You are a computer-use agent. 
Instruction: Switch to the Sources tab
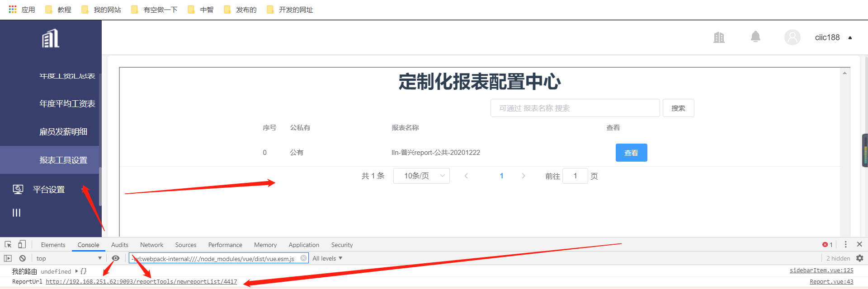click(x=186, y=245)
